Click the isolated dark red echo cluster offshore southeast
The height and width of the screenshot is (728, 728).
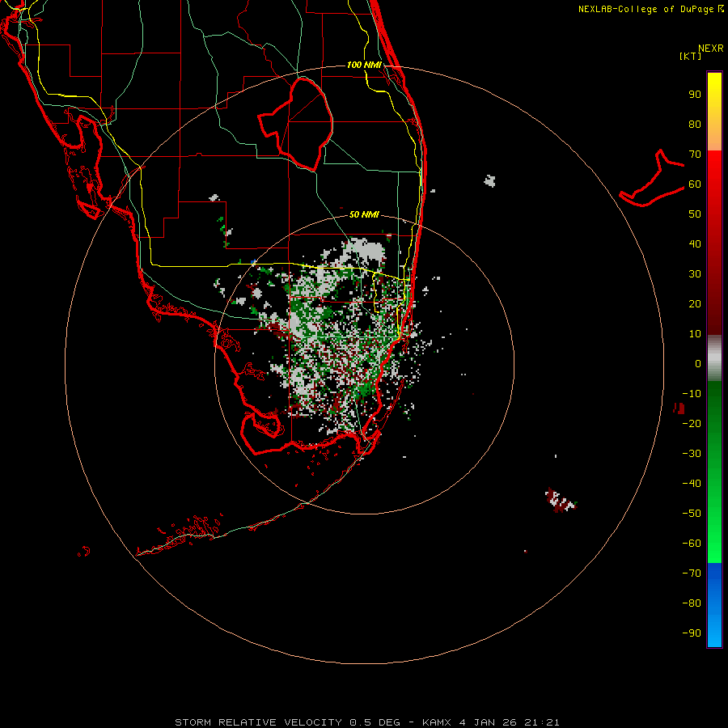click(x=561, y=501)
